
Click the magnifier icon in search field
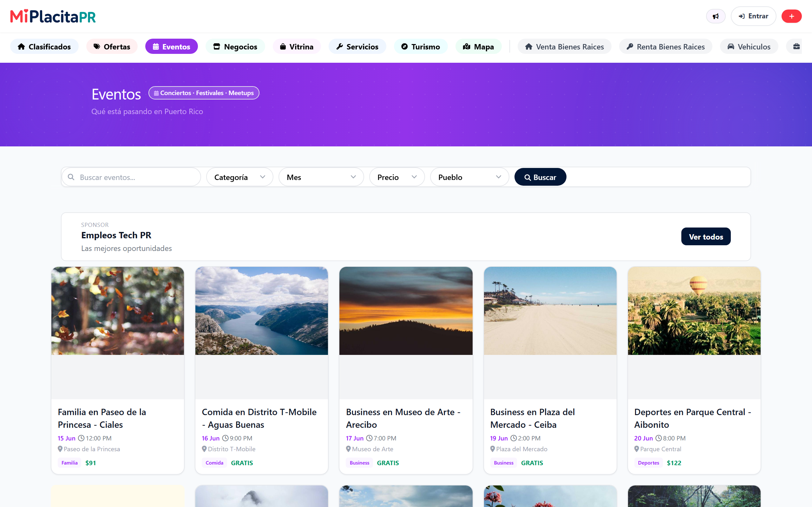pos(71,177)
